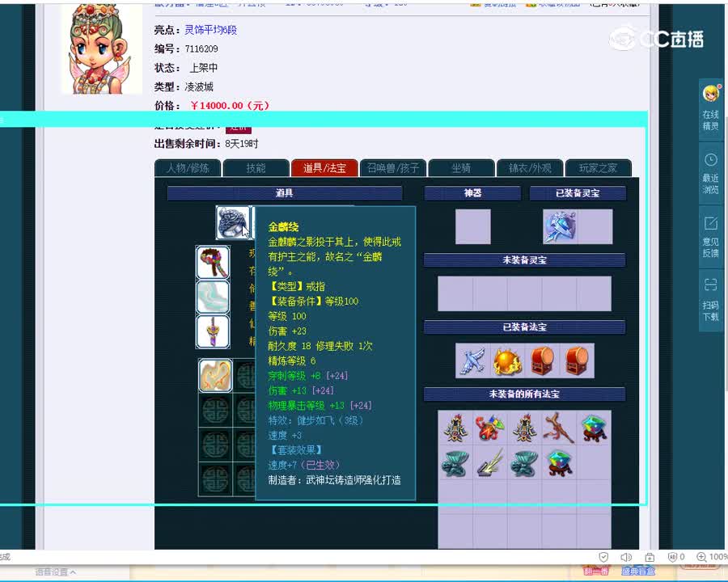Click the empty slot beside the equipped 灵宝
Viewport: 728px width, 582px height.
(x=595, y=226)
